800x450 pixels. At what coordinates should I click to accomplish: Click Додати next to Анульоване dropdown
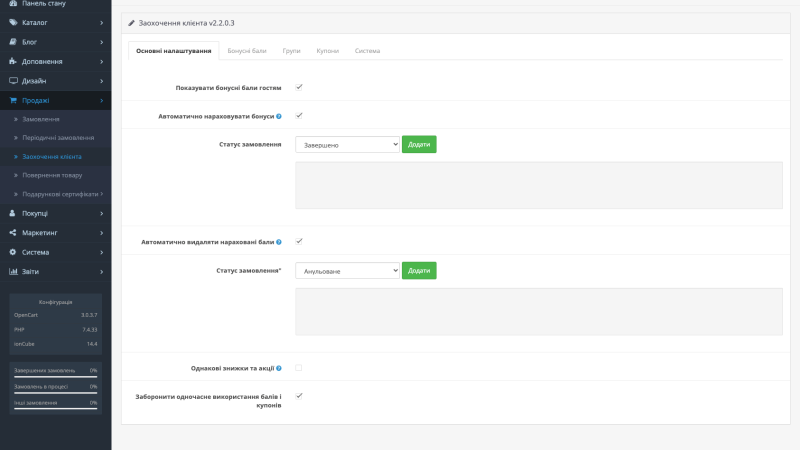click(x=419, y=270)
